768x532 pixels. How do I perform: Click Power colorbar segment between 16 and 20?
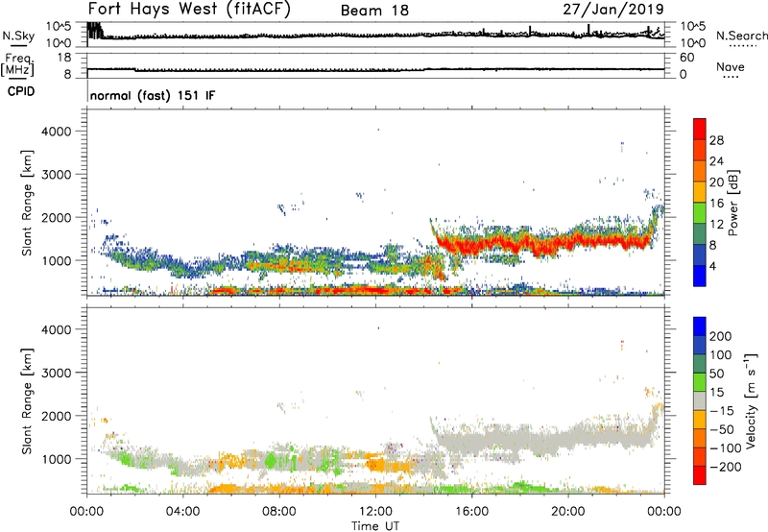point(700,192)
